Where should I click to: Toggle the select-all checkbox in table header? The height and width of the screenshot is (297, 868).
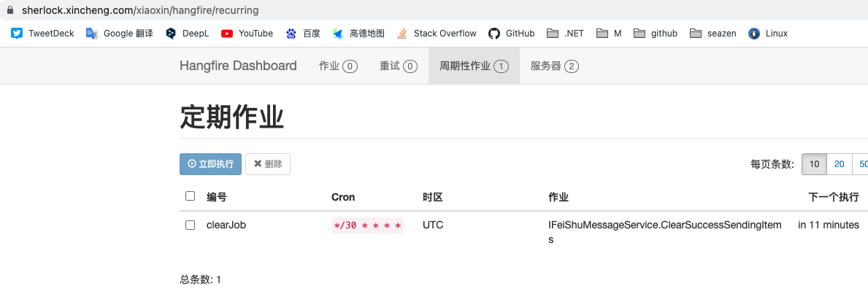point(191,196)
